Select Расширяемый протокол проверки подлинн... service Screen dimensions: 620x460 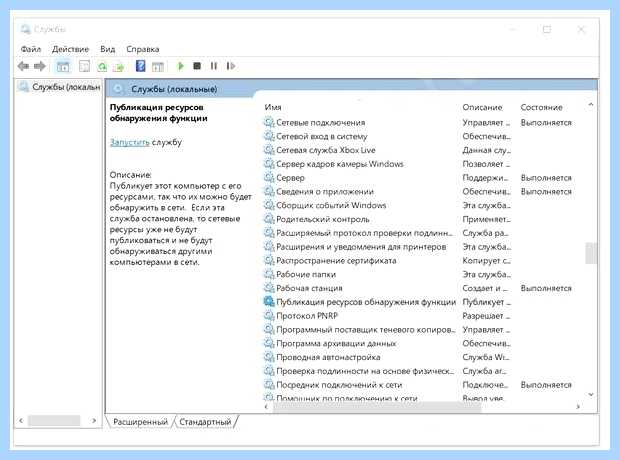(x=364, y=233)
